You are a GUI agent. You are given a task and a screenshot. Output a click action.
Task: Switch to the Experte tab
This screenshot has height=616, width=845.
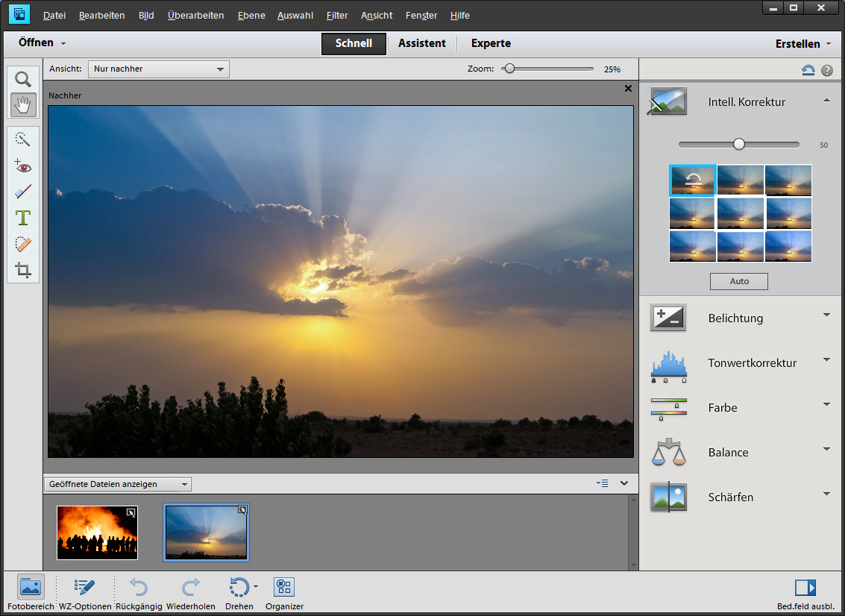pos(491,43)
